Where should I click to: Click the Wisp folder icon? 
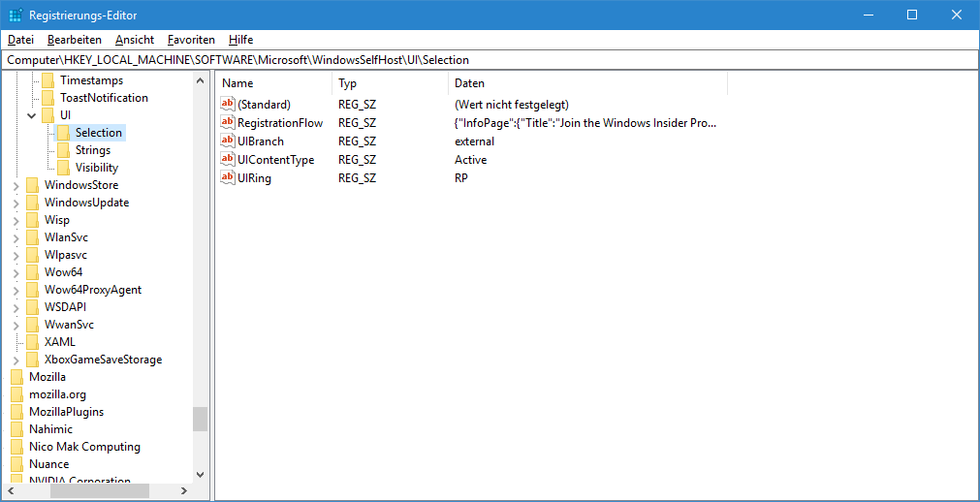(x=33, y=220)
